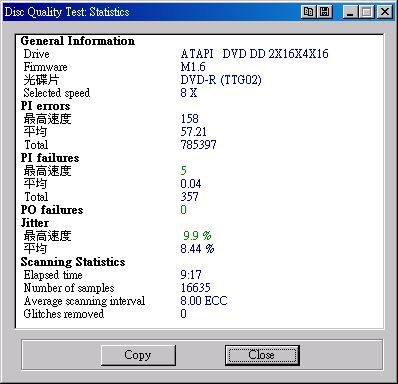This screenshot has width=398, height=384.
Task: Click the PO failures value '0'
Action: [183, 210]
